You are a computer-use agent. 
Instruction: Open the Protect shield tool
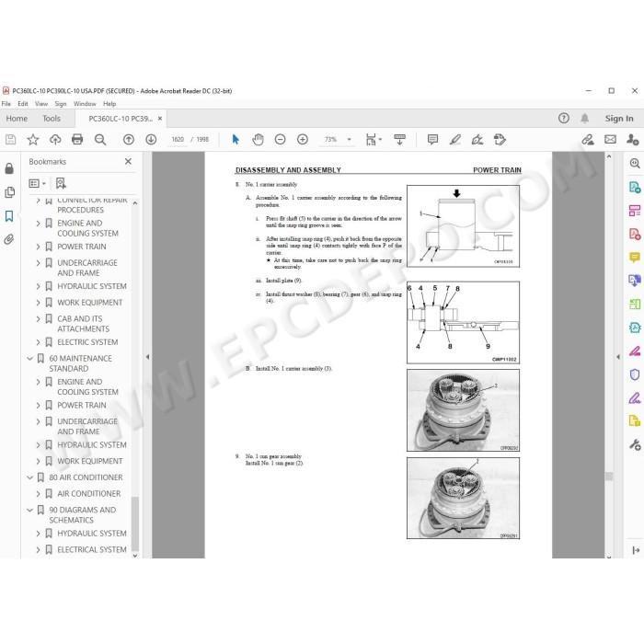[x=635, y=374]
